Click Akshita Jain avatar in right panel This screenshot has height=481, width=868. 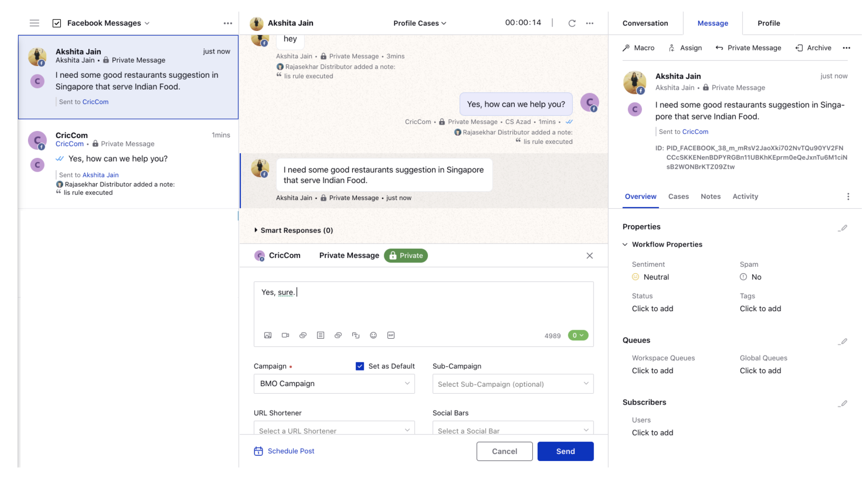(x=634, y=83)
